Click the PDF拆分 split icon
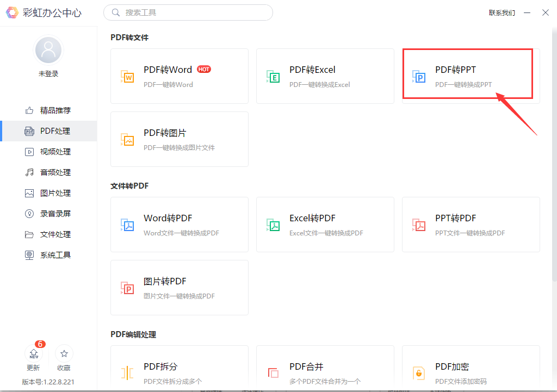This screenshot has width=557, height=392. [x=127, y=373]
